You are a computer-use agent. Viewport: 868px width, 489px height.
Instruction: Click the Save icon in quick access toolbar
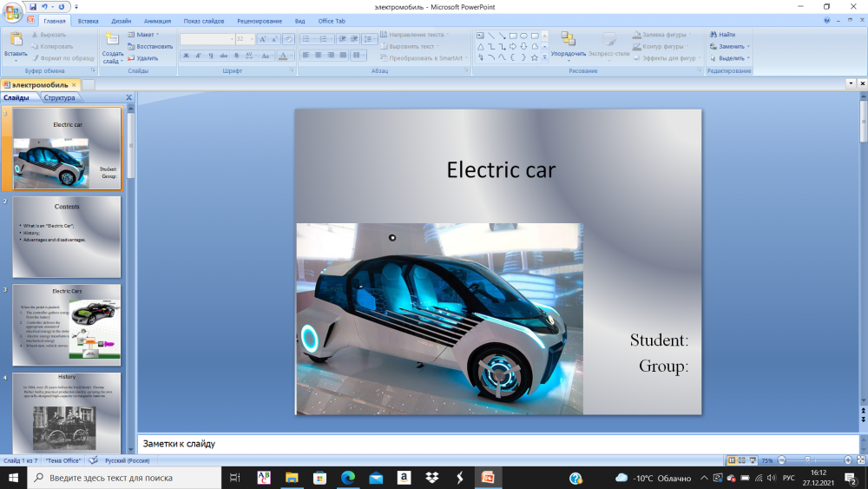(33, 6)
